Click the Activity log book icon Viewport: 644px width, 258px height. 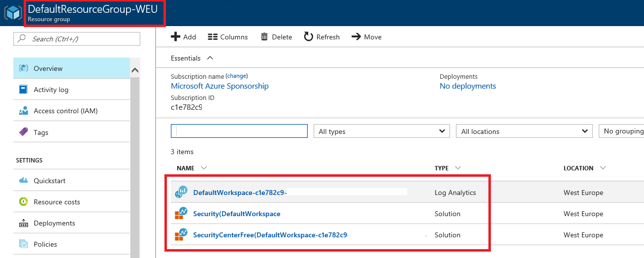pos(24,90)
